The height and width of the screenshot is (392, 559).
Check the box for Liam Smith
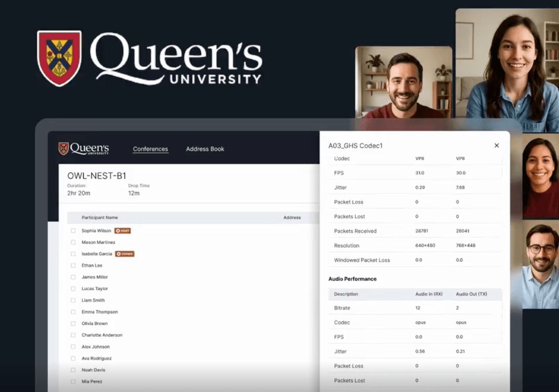73,300
